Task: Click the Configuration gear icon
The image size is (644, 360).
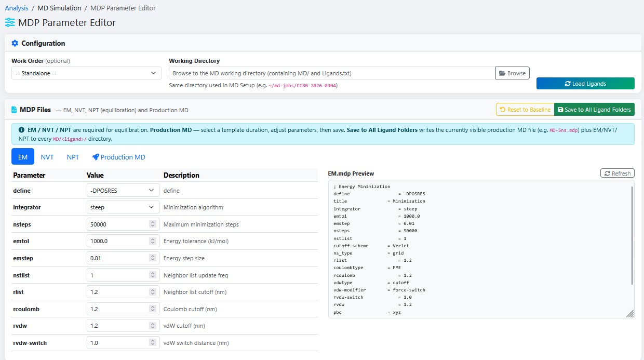Action: tap(15, 43)
